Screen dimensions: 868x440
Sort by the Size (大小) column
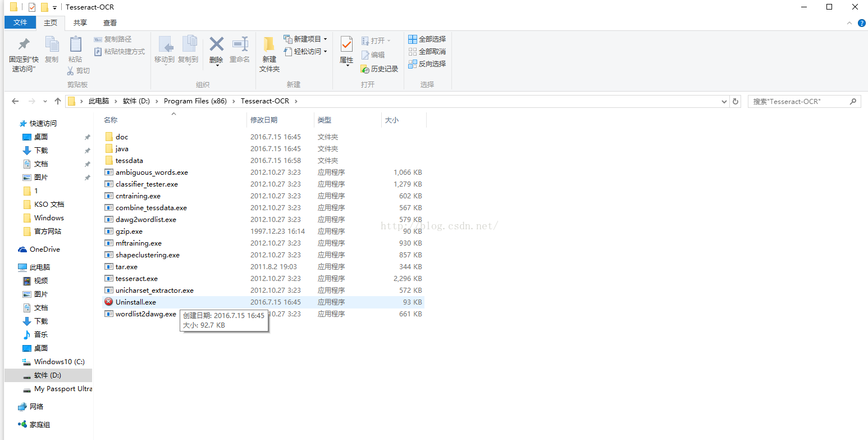(x=392, y=120)
